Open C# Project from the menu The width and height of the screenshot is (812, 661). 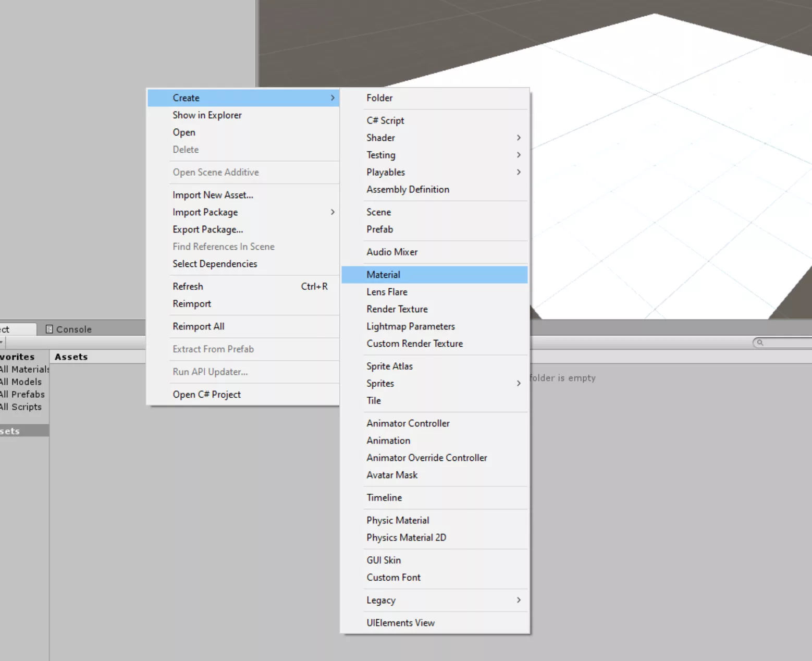point(206,395)
